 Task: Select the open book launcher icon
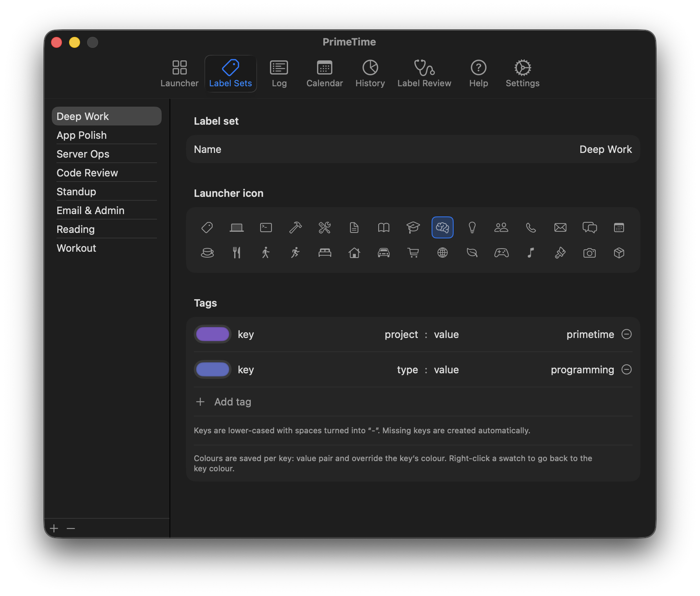click(384, 227)
